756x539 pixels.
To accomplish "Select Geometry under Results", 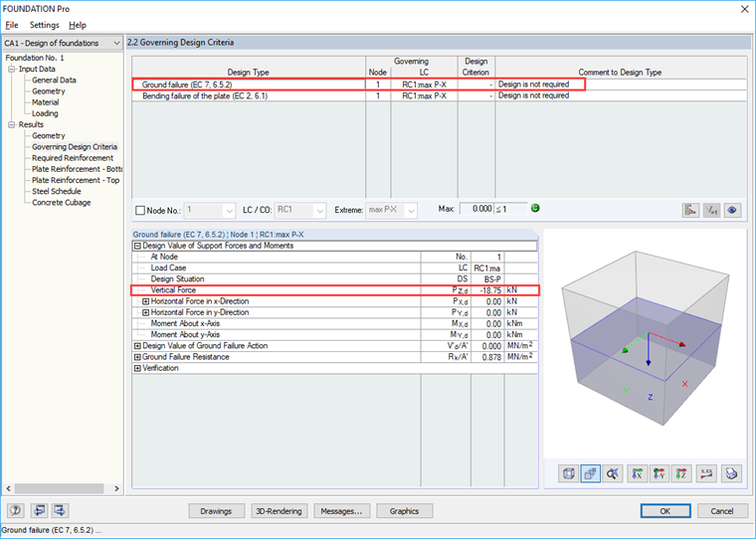I will [48, 135].
